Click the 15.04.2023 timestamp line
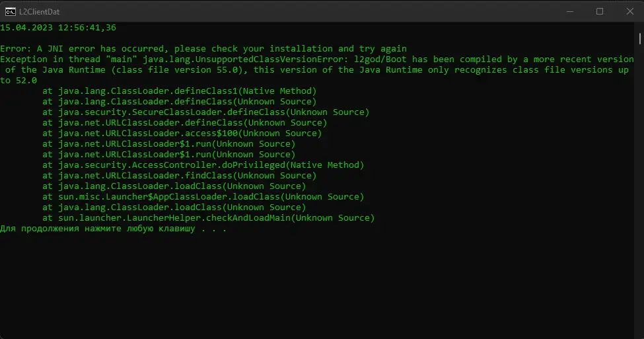Image resolution: width=644 pixels, height=339 pixels. pos(58,27)
